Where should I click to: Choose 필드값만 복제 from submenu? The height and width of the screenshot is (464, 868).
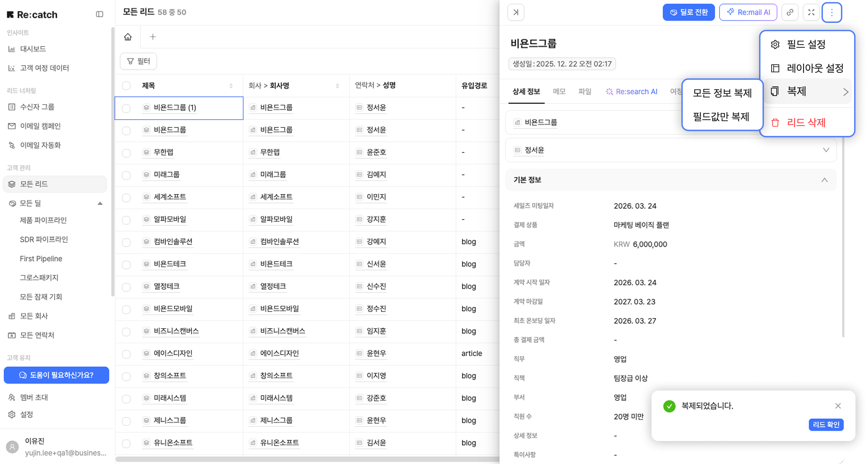click(721, 117)
